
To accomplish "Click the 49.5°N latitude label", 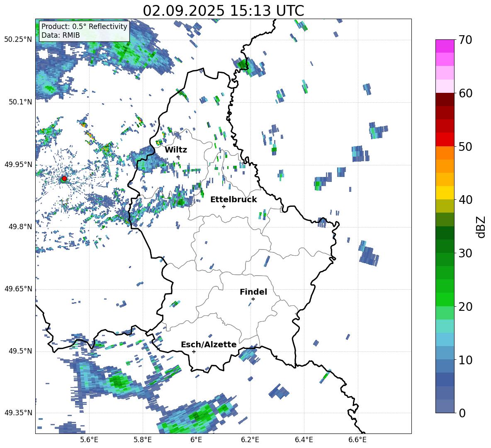I will click(x=20, y=351).
